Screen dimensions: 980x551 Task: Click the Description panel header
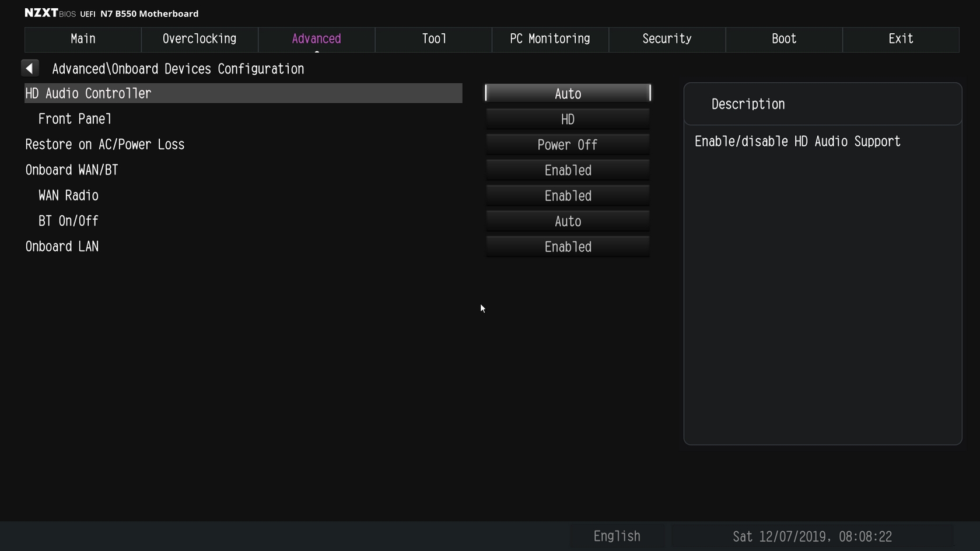coord(822,104)
